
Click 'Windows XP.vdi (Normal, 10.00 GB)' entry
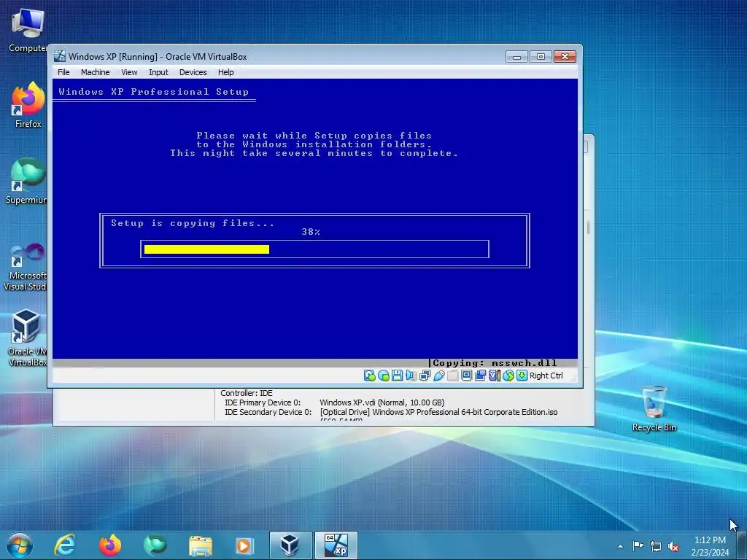(382, 402)
